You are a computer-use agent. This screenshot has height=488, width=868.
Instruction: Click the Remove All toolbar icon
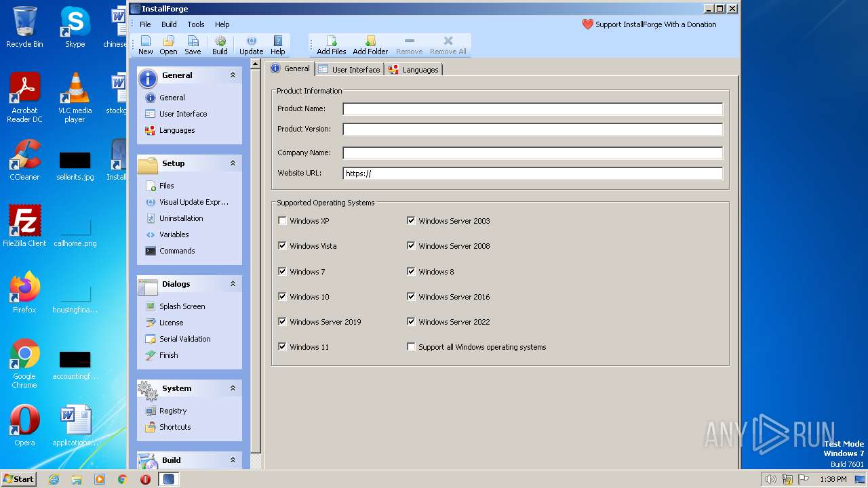click(x=448, y=45)
